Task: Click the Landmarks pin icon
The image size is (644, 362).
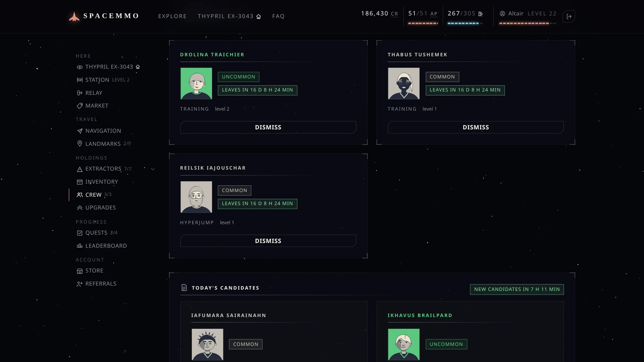Action: coord(79,144)
